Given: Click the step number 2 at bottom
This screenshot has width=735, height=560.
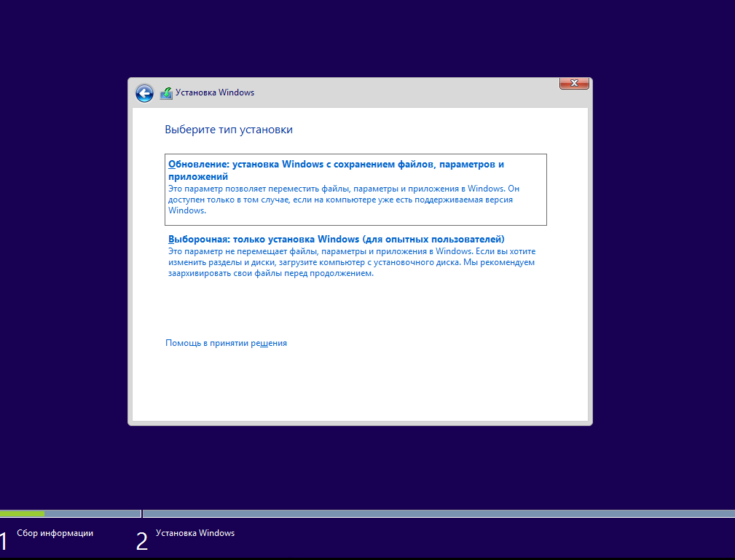Looking at the screenshot, I should tap(141, 541).
